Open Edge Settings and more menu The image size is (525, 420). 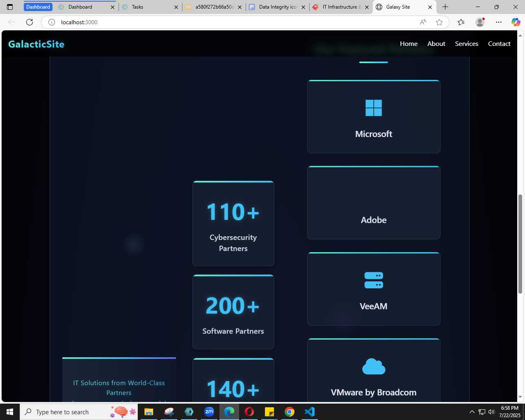click(498, 22)
